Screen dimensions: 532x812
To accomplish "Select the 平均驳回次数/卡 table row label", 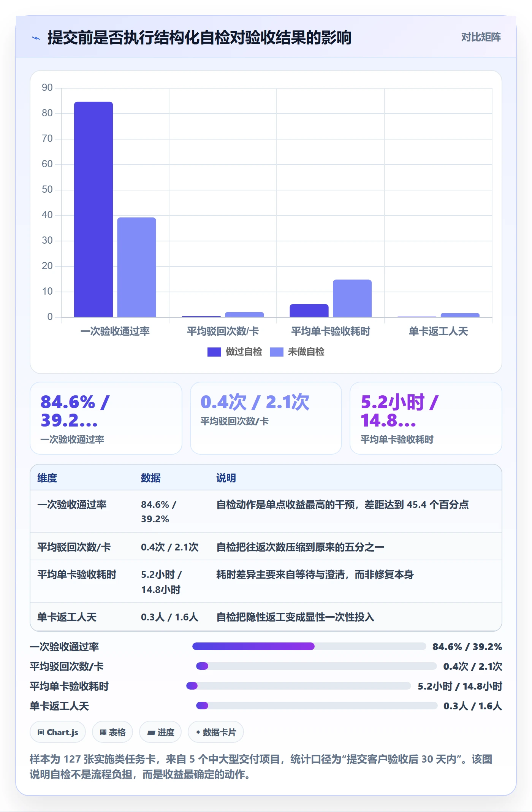I will (x=74, y=547).
